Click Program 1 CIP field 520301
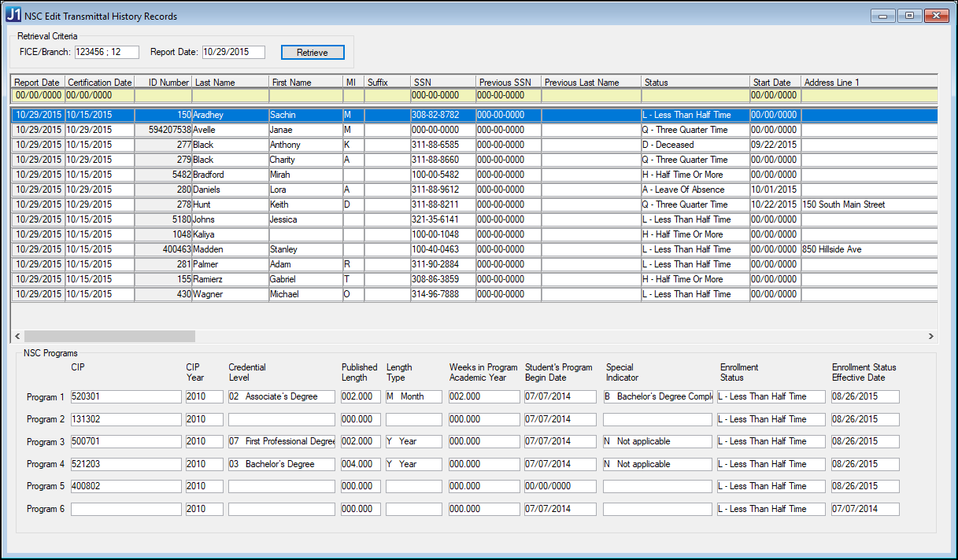The height and width of the screenshot is (560, 958). coord(126,397)
